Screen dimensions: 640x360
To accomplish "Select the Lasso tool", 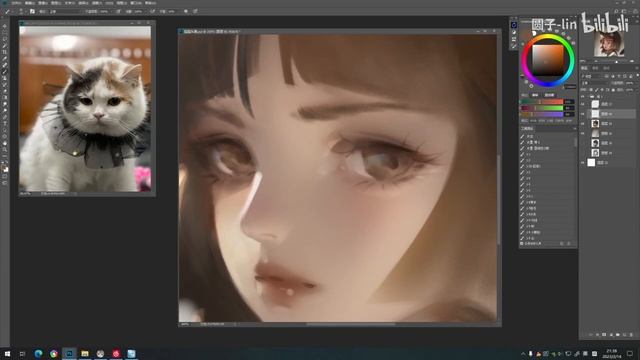I will coord(5,40).
